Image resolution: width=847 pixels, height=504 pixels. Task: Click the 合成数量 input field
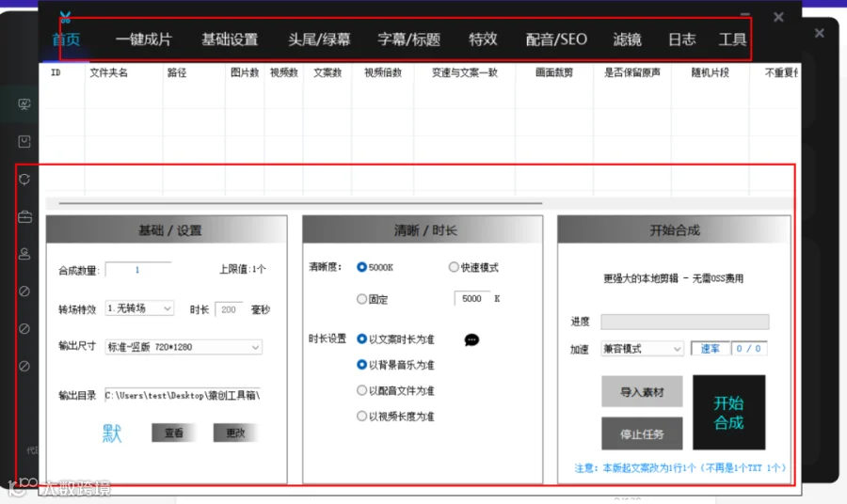click(137, 270)
